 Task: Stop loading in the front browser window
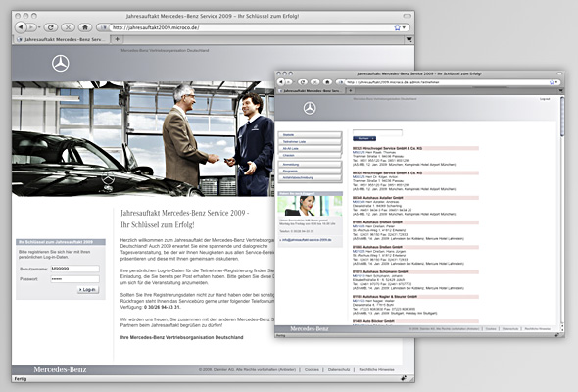coord(314,82)
